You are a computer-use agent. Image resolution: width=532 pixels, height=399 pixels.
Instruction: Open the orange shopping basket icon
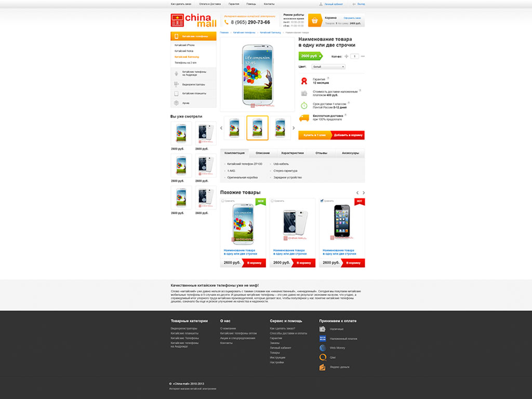coord(314,20)
